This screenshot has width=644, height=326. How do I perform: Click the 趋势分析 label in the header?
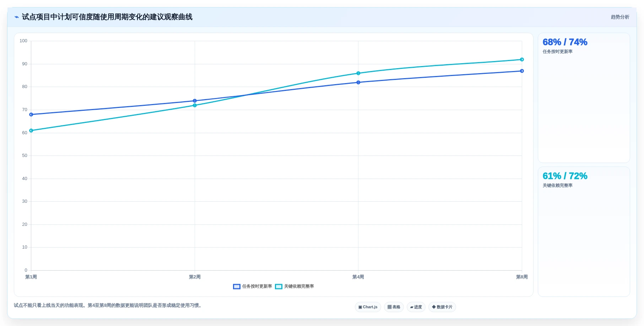coord(620,17)
